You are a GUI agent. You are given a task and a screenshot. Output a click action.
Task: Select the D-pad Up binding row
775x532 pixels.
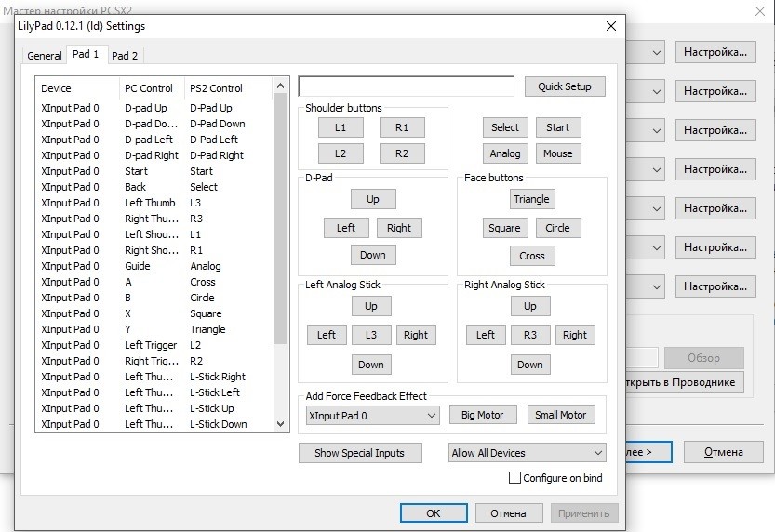154,108
